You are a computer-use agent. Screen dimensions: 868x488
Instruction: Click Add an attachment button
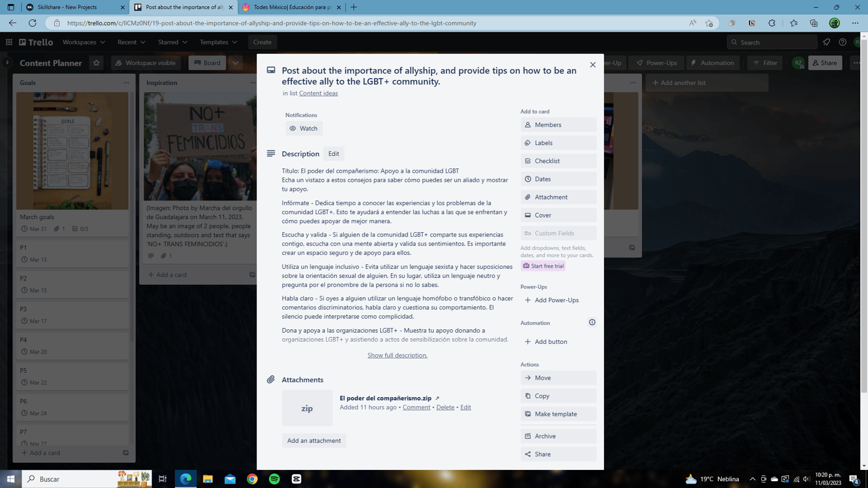[x=314, y=441]
